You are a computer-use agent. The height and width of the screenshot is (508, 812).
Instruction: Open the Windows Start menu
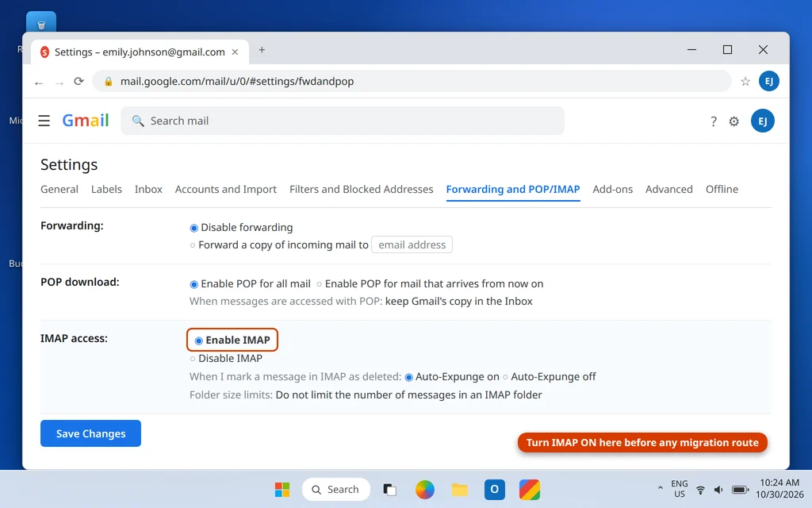pyautogui.click(x=282, y=489)
